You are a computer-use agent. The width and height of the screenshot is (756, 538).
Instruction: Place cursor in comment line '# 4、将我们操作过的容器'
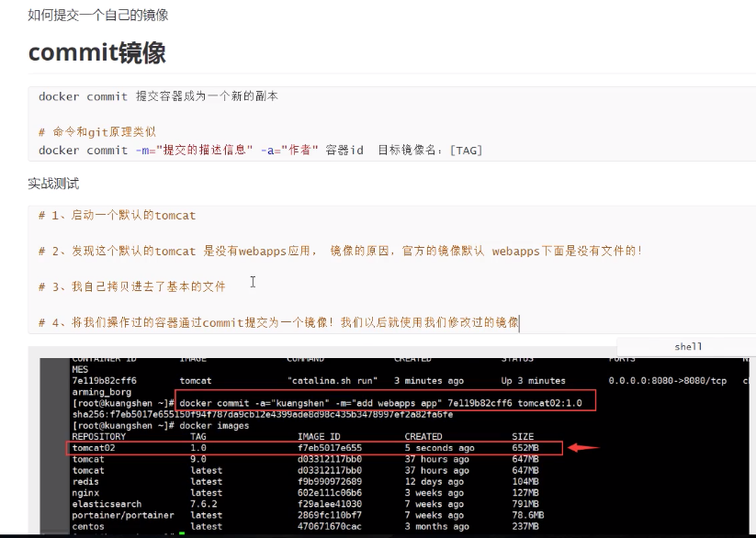click(x=278, y=322)
